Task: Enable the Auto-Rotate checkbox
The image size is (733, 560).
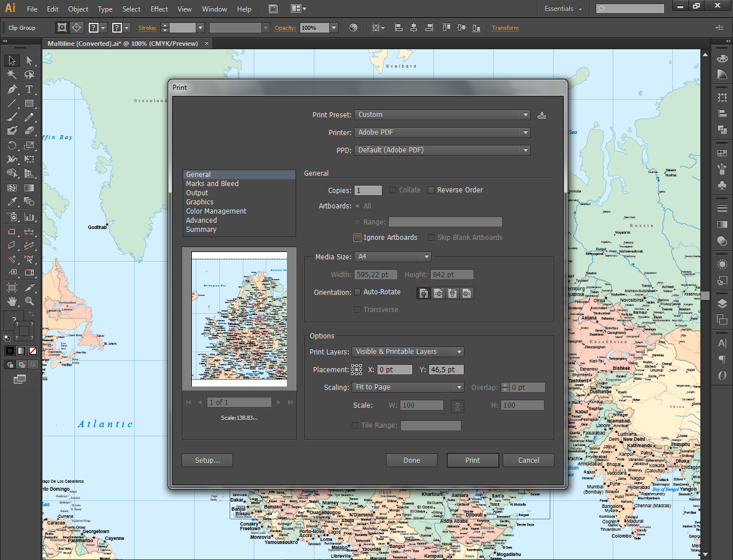Action: pyautogui.click(x=357, y=292)
